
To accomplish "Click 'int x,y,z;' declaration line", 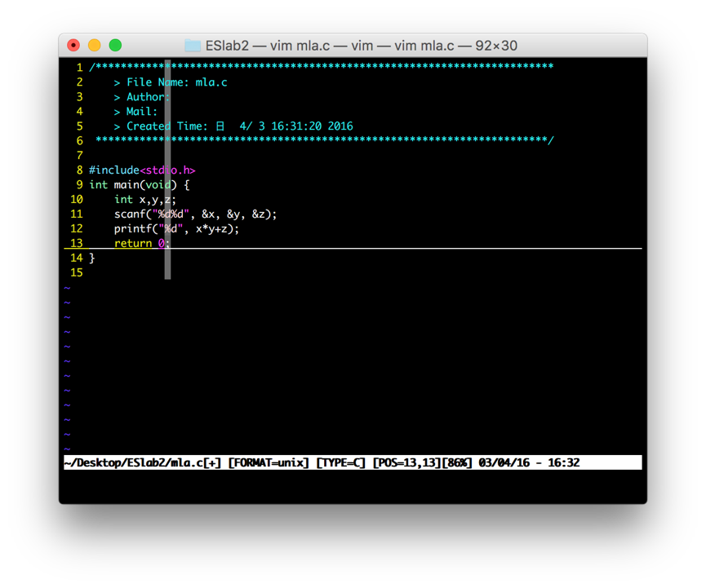I will [145, 199].
